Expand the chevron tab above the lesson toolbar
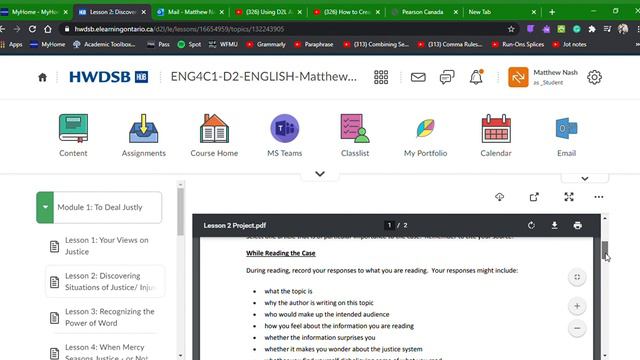The image size is (640, 360). tap(585, 179)
